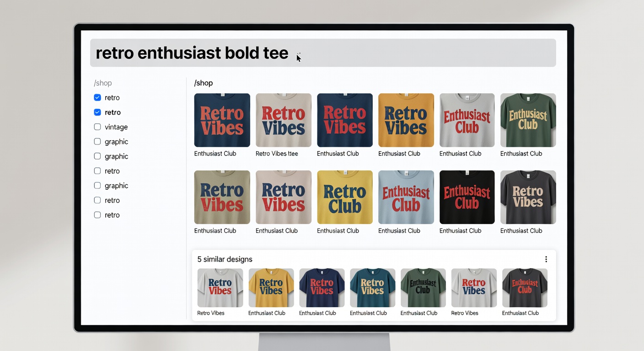644x351 pixels.
Task: Open the navy Retro Vibes tee next to the mustard tee in the grid
Action: coord(345,120)
